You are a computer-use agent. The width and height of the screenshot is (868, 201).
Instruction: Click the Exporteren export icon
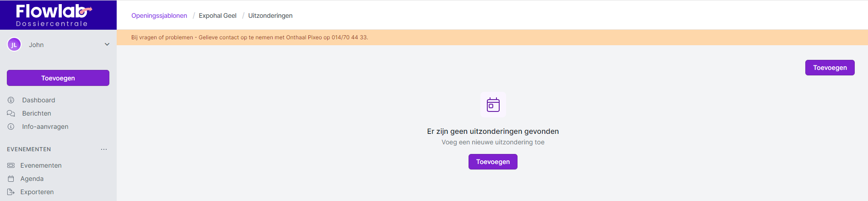click(x=11, y=192)
